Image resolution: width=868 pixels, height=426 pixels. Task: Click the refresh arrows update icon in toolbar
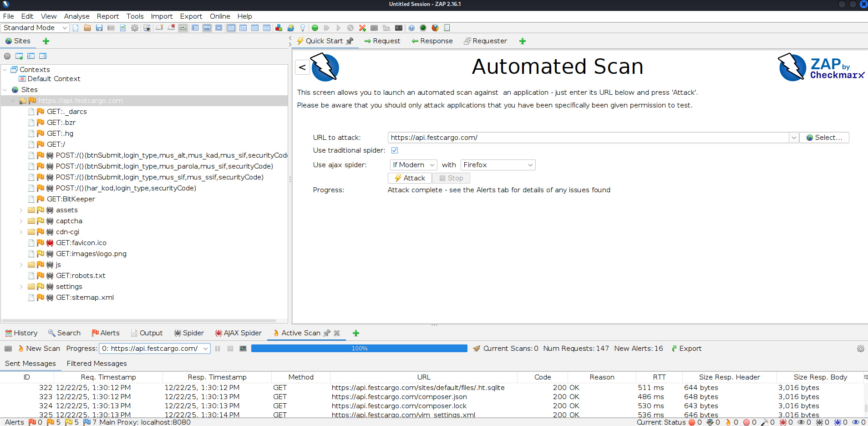[x=290, y=28]
